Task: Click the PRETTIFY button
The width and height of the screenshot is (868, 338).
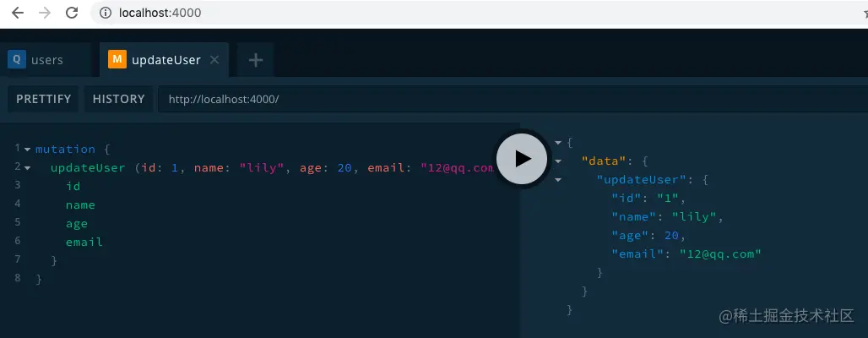Action: pos(44,99)
